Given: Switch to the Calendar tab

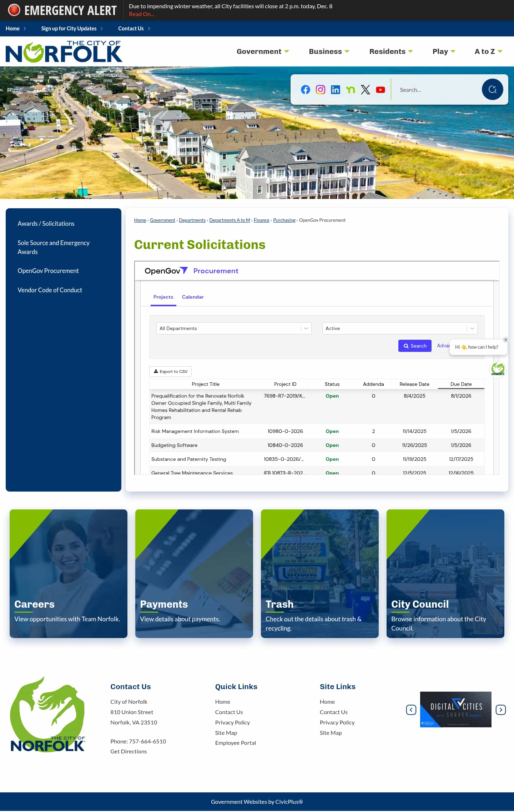Looking at the screenshot, I should tap(193, 297).
